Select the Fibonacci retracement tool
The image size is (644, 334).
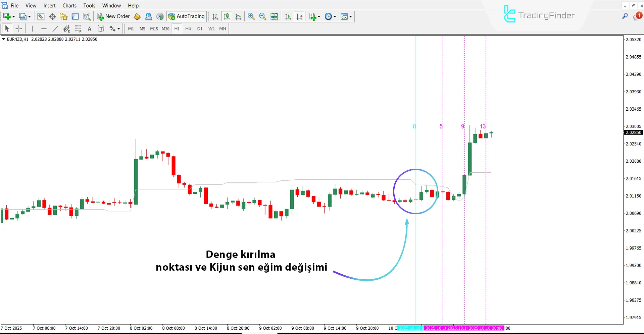tap(78, 29)
